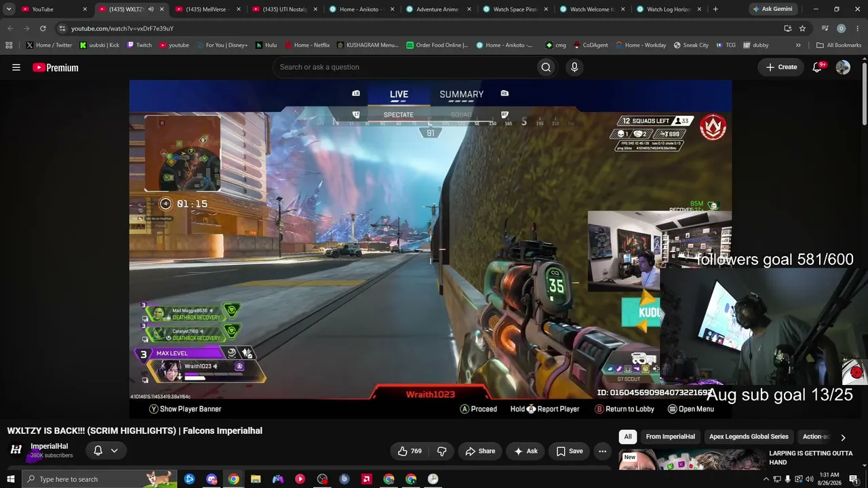This screenshot has height=488, width=868.
Task: Open Home - Netflix bookmark
Action: (x=307, y=45)
